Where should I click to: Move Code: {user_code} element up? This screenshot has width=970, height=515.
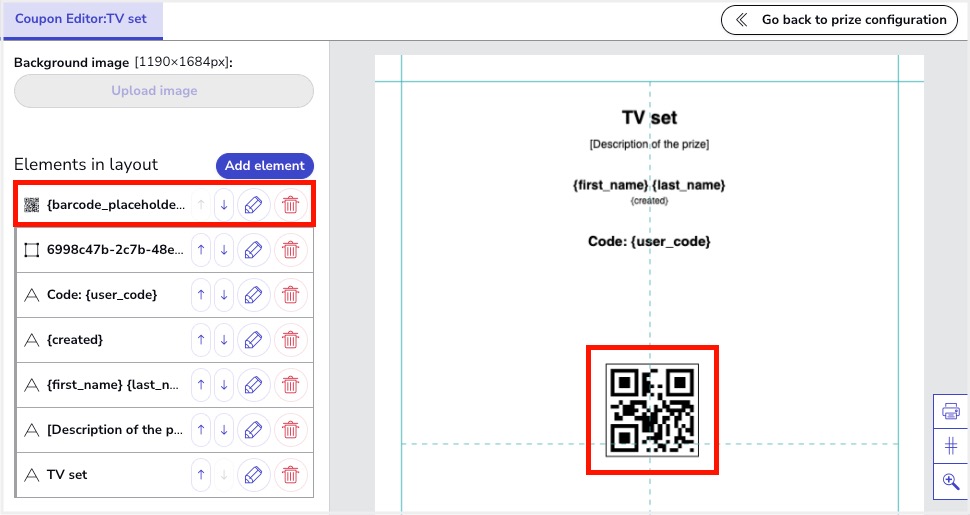[201, 295]
